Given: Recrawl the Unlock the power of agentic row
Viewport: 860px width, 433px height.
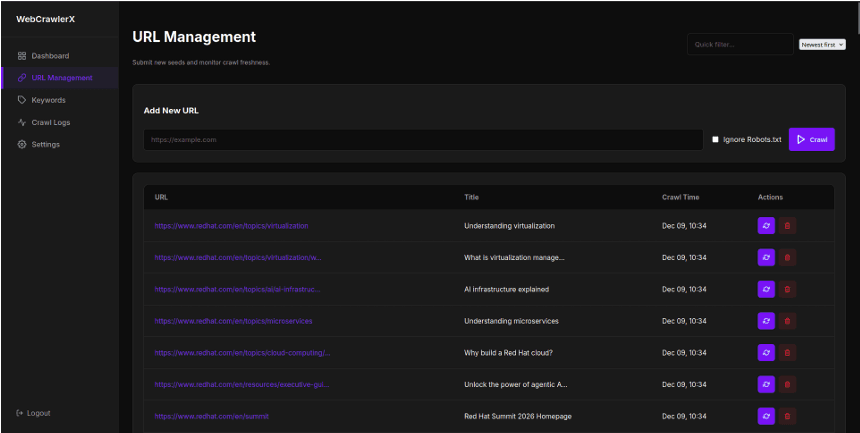Looking at the screenshot, I should (766, 384).
